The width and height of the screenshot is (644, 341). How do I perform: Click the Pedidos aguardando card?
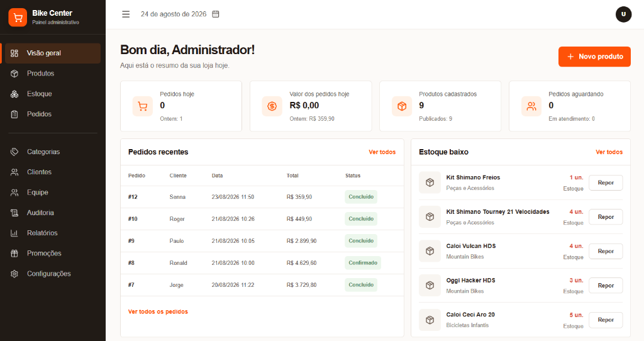(570, 106)
